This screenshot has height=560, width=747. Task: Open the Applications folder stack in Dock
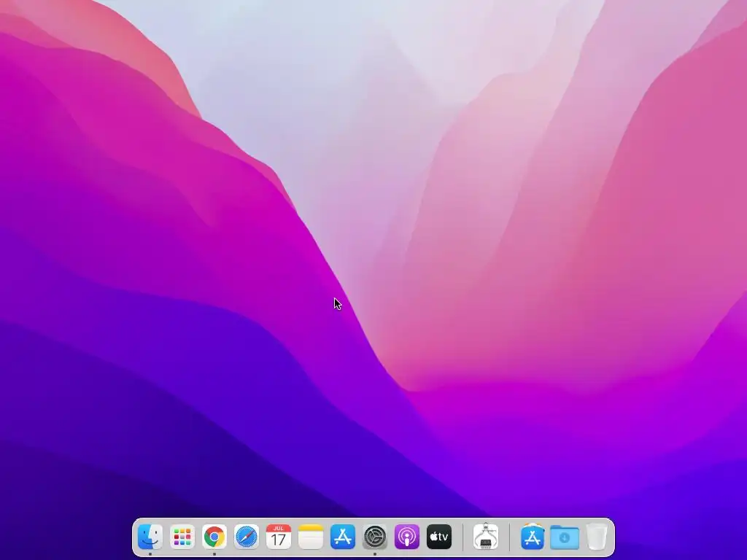tap(533, 537)
